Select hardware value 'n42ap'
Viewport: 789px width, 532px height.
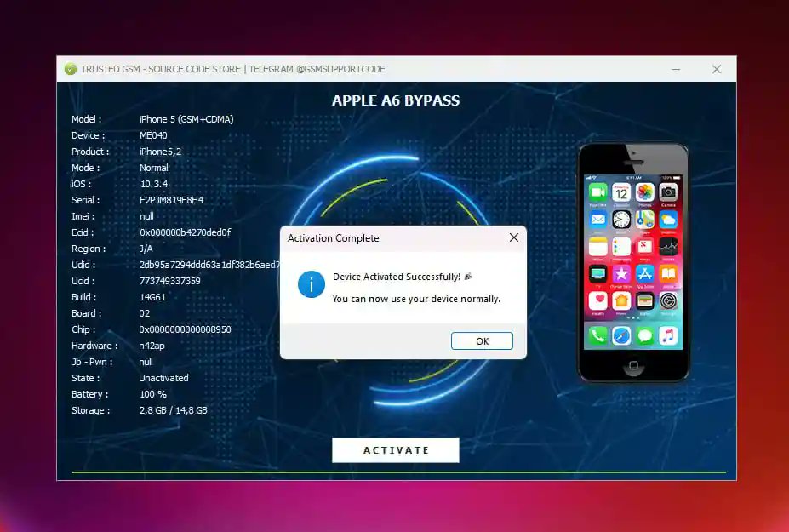click(x=152, y=346)
